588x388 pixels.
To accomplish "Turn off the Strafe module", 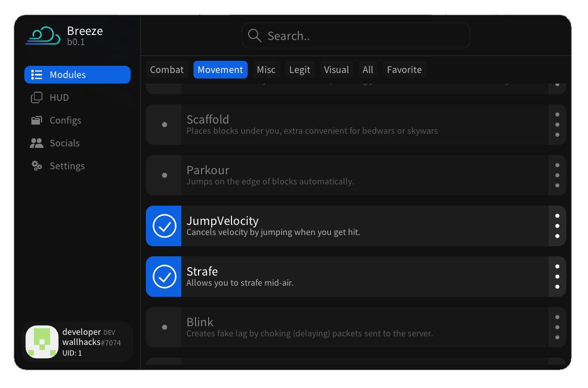I will point(164,277).
